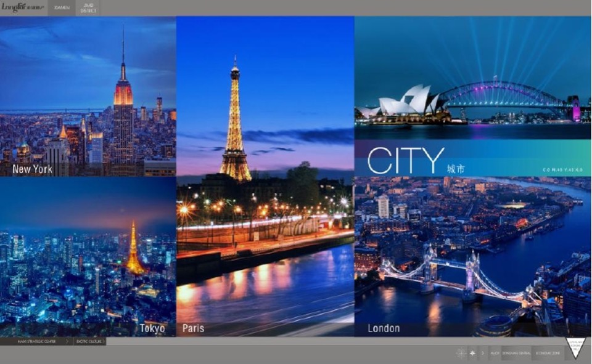Expand the Exotic Culture chevron
Image resolution: width=592 pixels, height=364 pixels.
click(x=104, y=341)
